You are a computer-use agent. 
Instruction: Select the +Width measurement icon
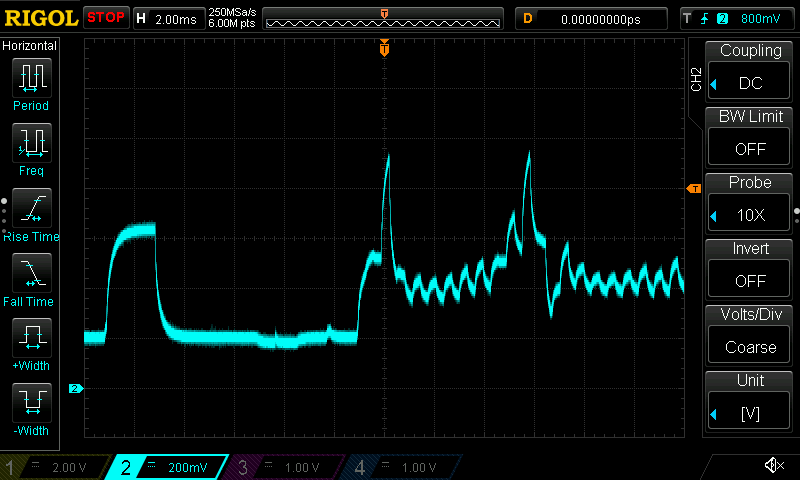tap(31, 339)
